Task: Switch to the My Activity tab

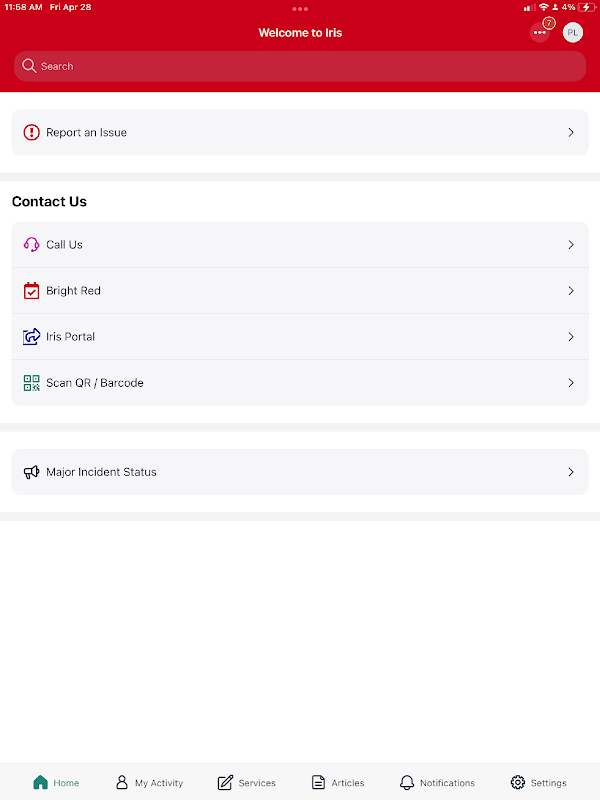Action: (x=149, y=782)
